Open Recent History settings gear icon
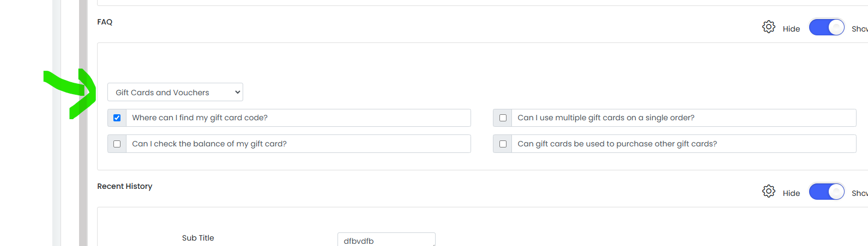Screen dimensions: 868x246 pos(768,191)
